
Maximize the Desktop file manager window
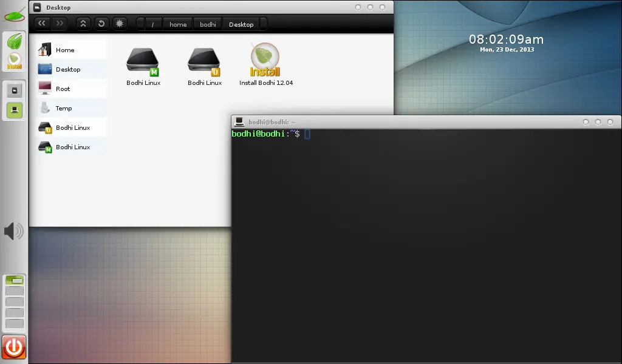coord(370,7)
